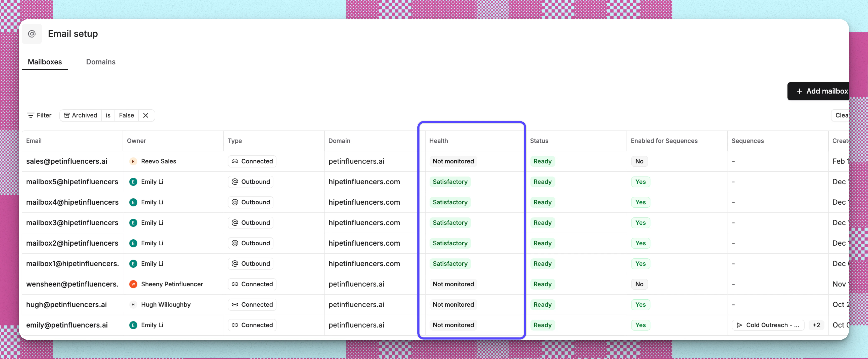Click Reevo Sales' avatar icon
Image resolution: width=868 pixels, height=359 pixels.
tap(133, 161)
